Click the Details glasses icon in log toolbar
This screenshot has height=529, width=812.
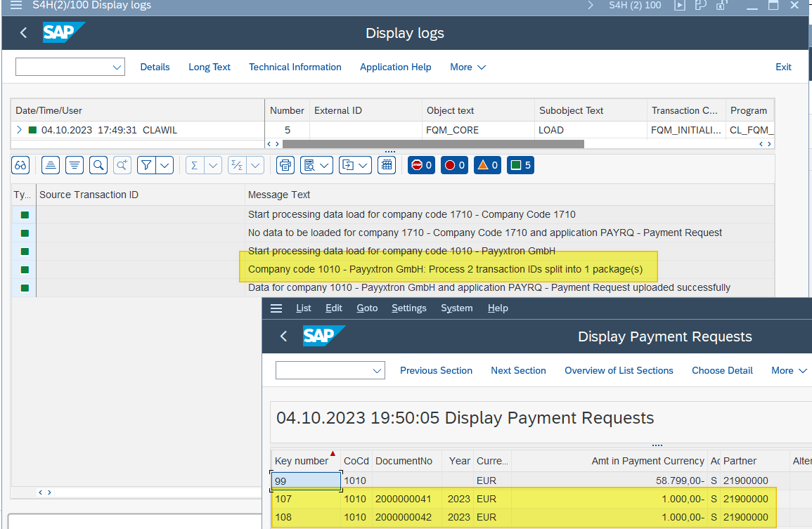pyautogui.click(x=21, y=165)
